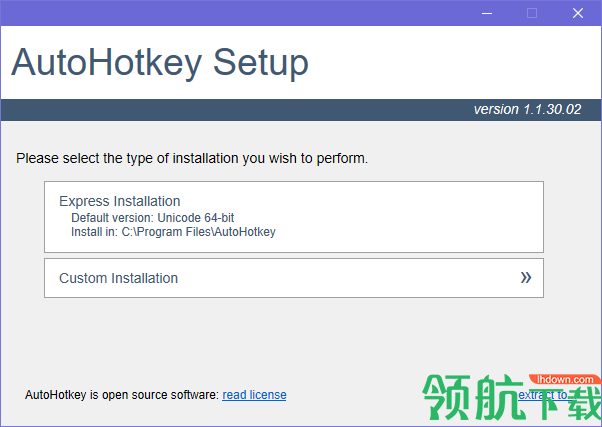Click 'AutoHotkey is open source software' text
The image size is (602, 427).
click(x=122, y=395)
